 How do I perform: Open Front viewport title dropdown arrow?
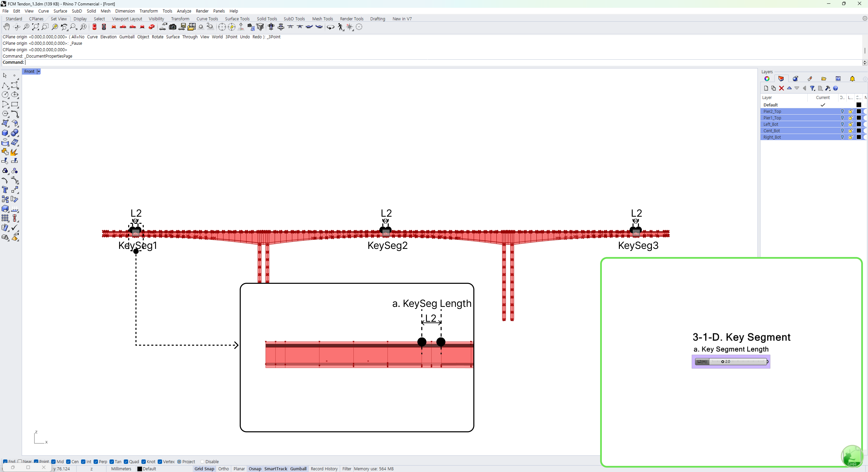pos(39,71)
